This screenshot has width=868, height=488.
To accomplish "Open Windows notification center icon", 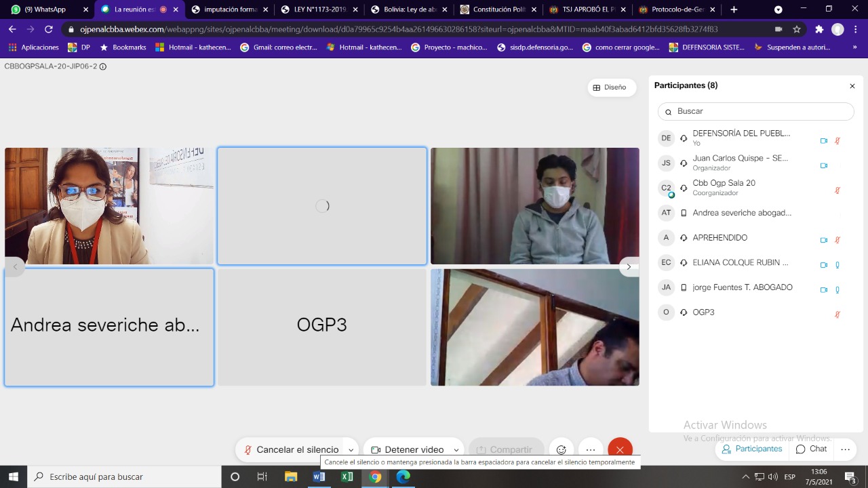I will (850, 476).
